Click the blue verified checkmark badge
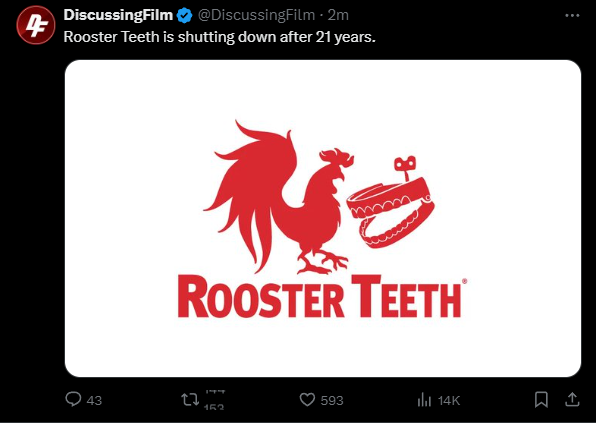 click(185, 16)
